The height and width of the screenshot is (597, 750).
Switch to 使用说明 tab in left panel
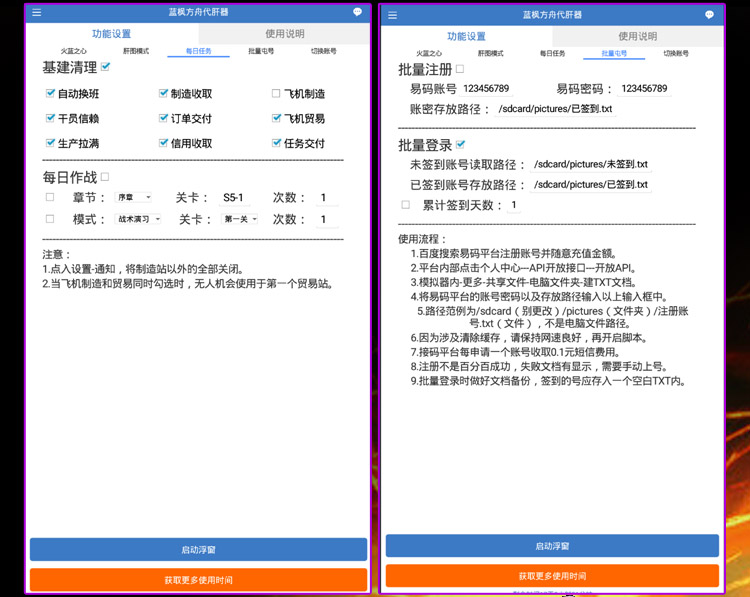[285, 33]
